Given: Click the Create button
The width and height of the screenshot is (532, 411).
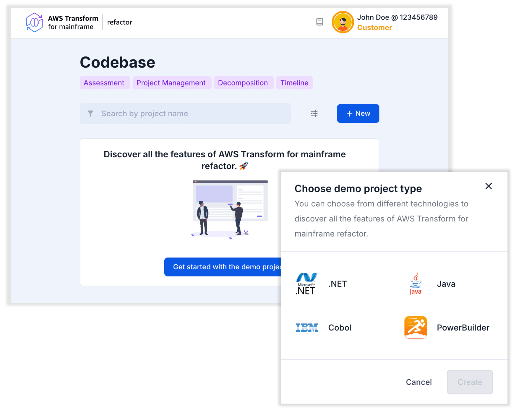Looking at the screenshot, I should pos(470,382).
